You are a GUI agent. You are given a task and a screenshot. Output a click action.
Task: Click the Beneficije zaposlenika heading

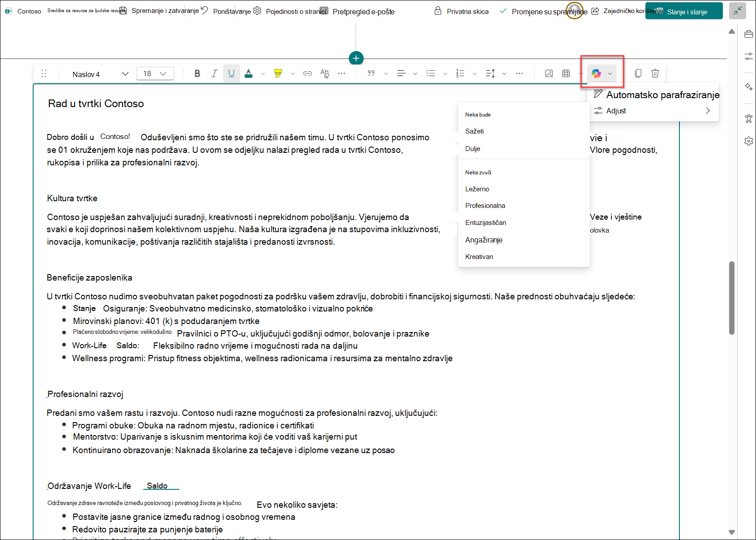point(90,277)
